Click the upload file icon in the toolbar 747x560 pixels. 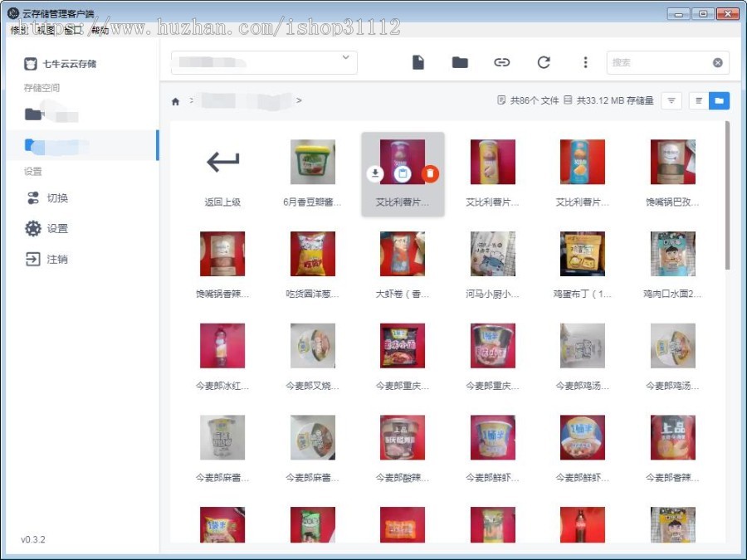417,62
